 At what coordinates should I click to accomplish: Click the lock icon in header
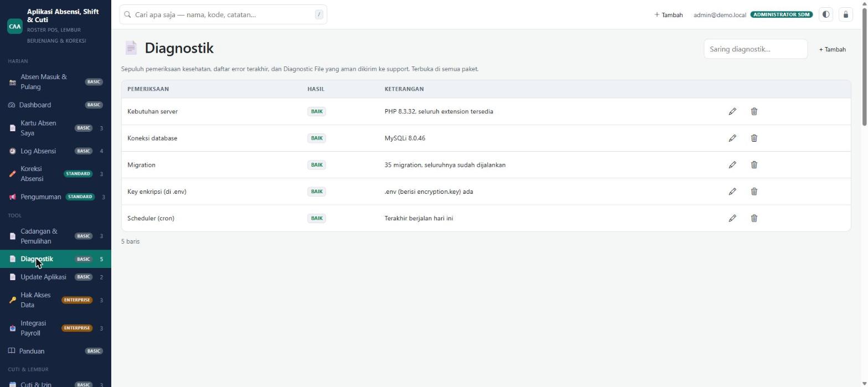(x=846, y=15)
